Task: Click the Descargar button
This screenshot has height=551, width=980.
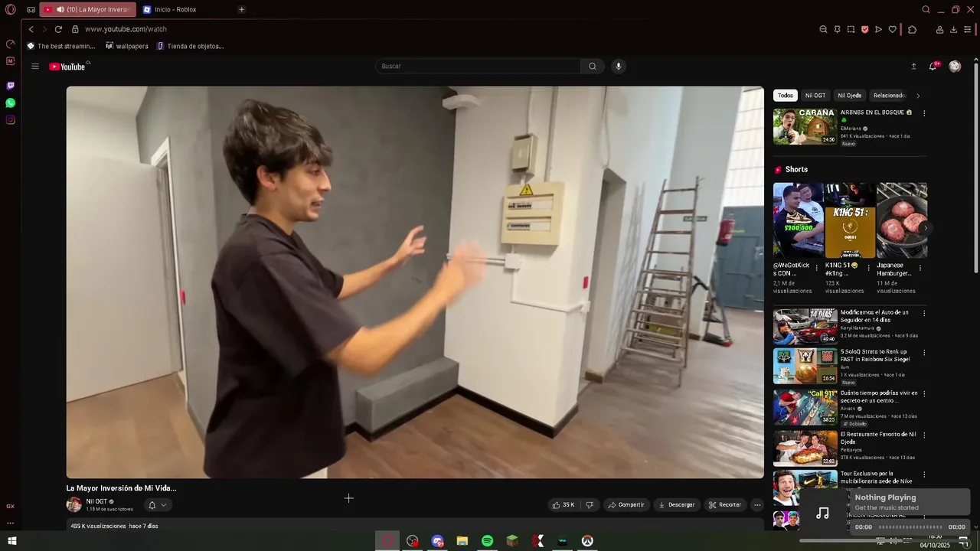Action: coord(677,505)
